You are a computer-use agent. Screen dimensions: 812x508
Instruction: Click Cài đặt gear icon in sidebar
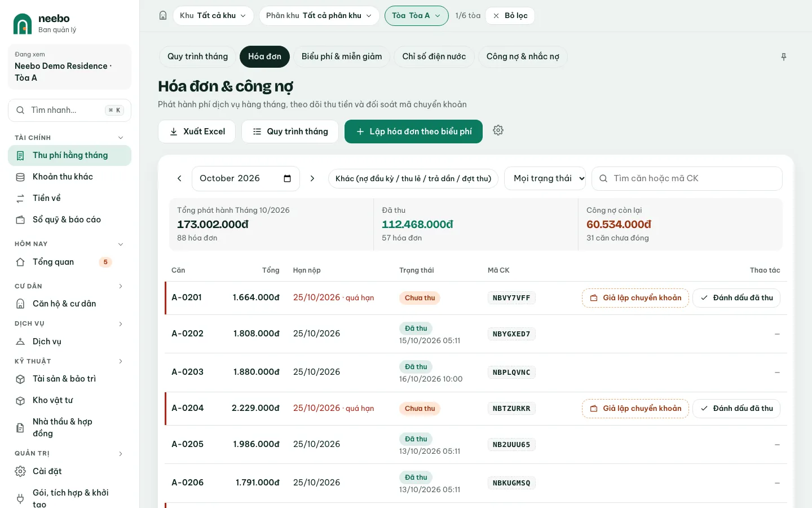click(20, 471)
